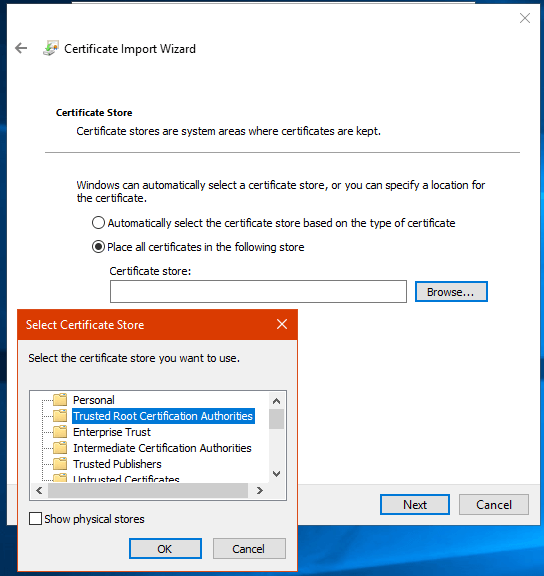Click the horizontal scrollbar's right arrow
The height and width of the screenshot is (576, 544).
pyautogui.click(x=260, y=490)
